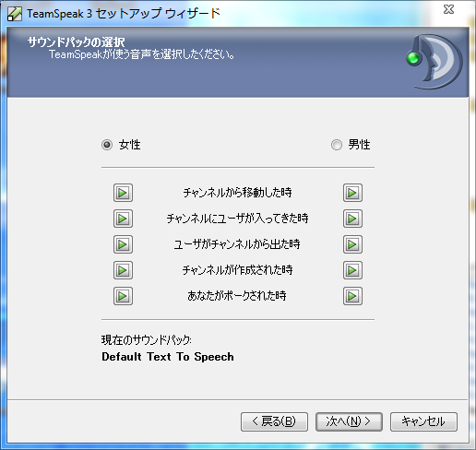Play female sample for あなたがポークされた時

(123, 296)
